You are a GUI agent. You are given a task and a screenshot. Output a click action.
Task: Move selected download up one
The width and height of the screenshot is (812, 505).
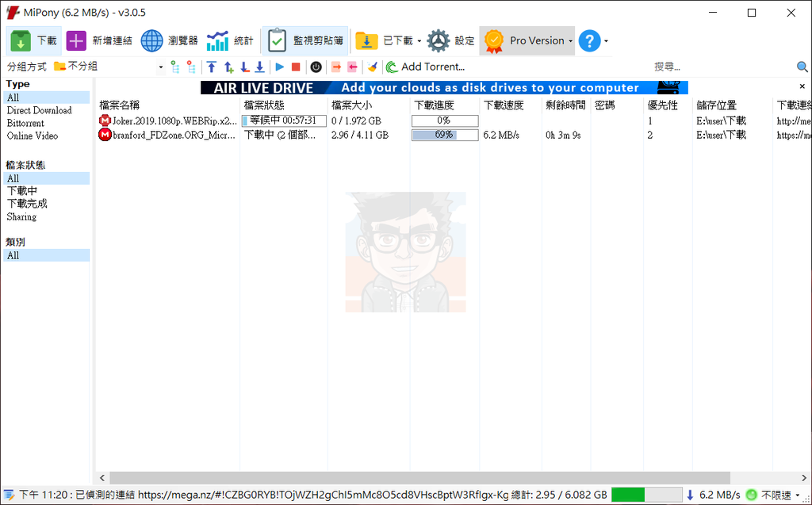point(228,67)
